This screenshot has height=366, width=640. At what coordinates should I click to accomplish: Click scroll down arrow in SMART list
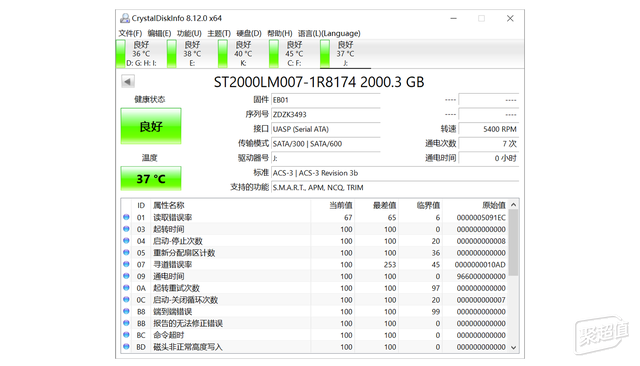(514, 347)
